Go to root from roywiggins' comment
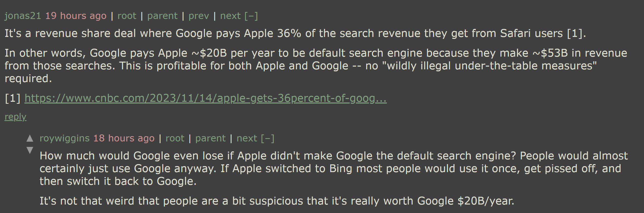Viewport: 644px width, 213px height. pos(175,138)
